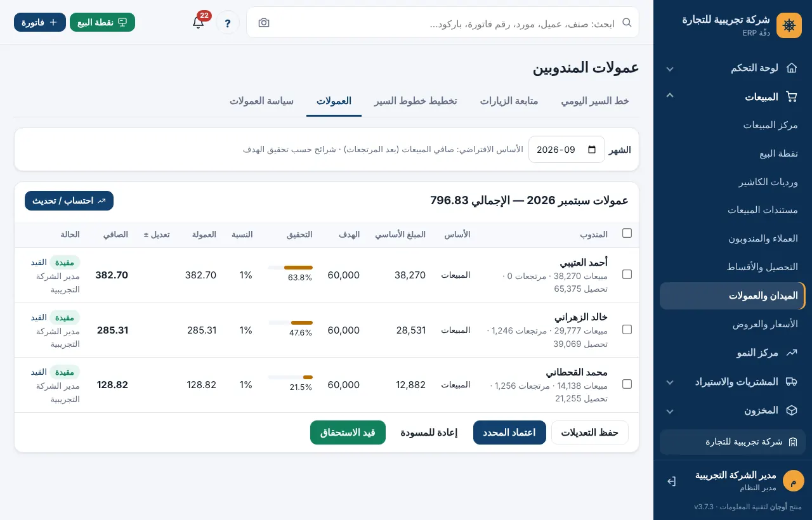
Task: Open الأسعار والعروض in sidebar
Action: [732, 324]
